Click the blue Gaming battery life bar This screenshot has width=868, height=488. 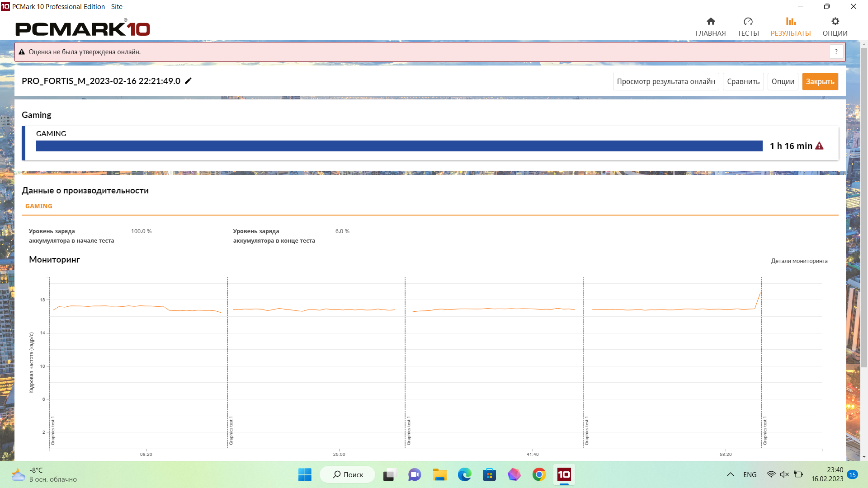[x=399, y=146]
